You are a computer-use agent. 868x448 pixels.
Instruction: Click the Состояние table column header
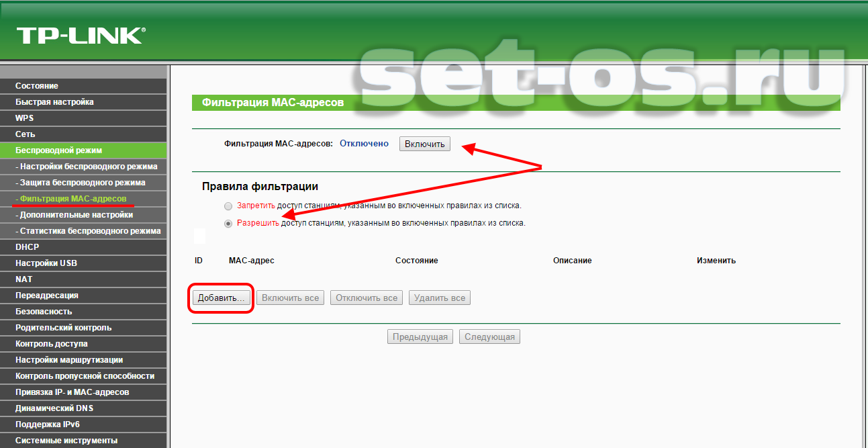tap(417, 261)
